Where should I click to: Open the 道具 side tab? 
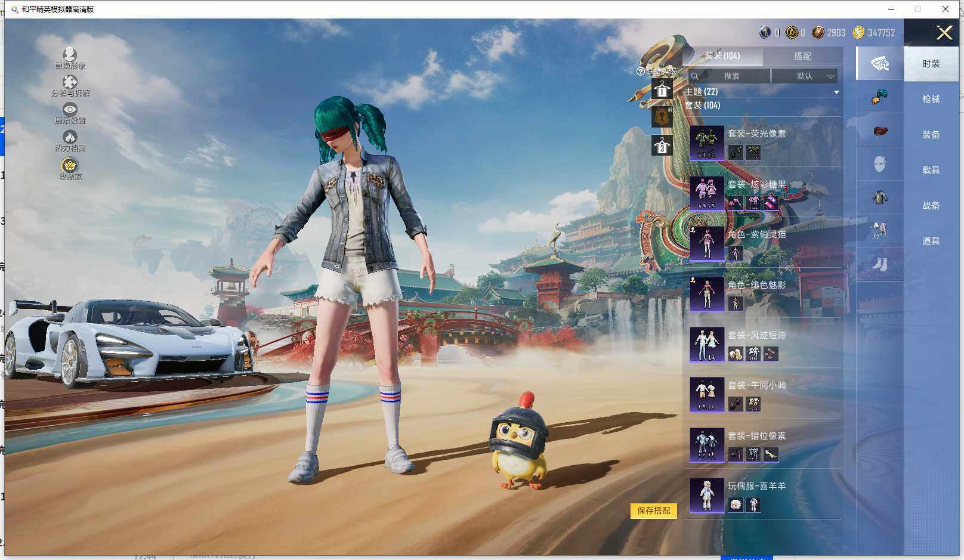pyautogui.click(x=931, y=241)
